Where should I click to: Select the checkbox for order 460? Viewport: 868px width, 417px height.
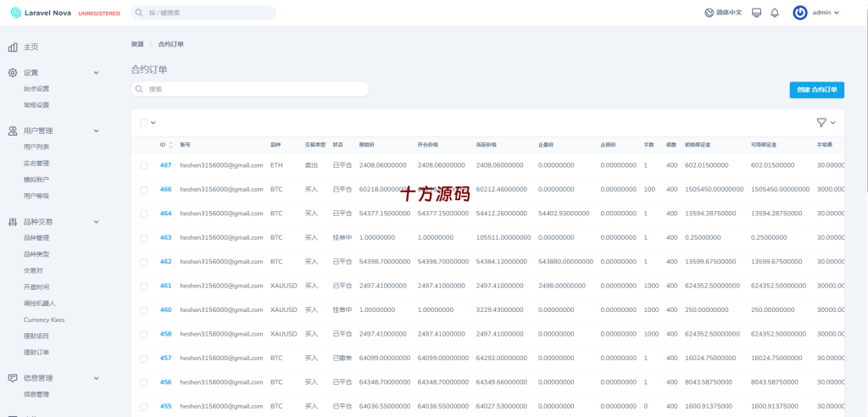144,310
